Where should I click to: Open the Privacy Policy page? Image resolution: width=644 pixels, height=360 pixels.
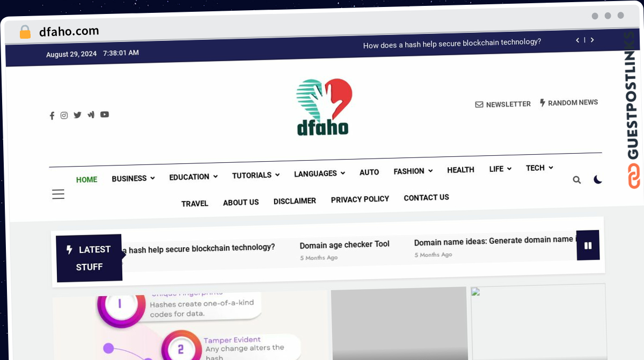click(360, 199)
